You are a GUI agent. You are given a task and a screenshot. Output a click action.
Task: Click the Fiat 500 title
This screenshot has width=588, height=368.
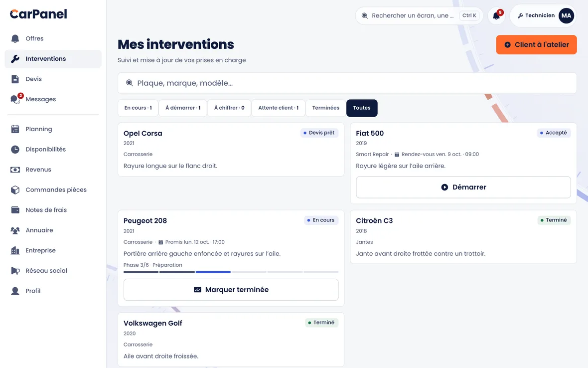coord(370,133)
